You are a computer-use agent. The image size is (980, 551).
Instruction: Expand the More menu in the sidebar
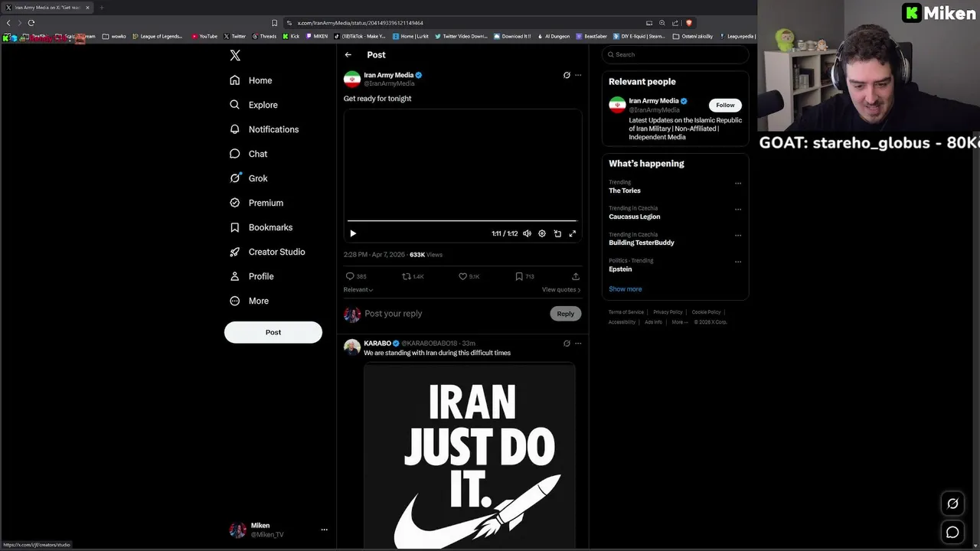pyautogui.click(x=250, y=301)
